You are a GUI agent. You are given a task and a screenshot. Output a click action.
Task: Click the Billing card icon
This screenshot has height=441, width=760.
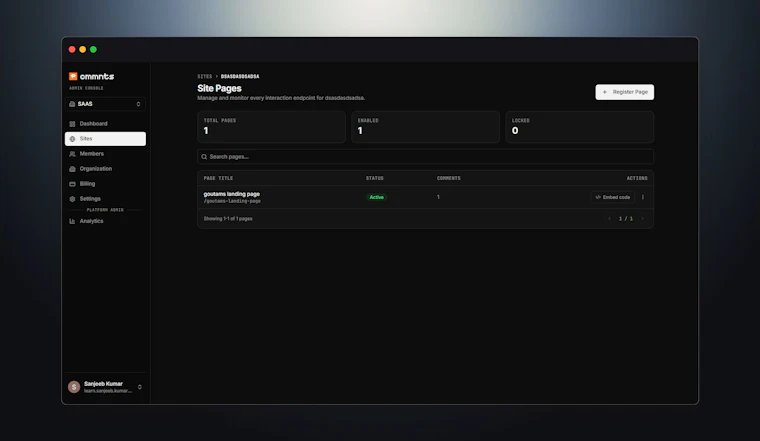pos(72,184)
